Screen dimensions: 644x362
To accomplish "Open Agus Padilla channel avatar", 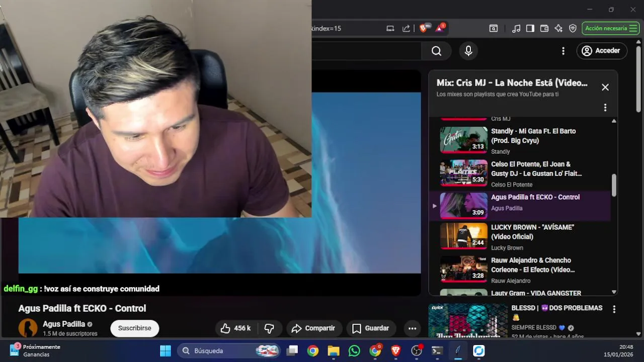I will tap(28, 328).
